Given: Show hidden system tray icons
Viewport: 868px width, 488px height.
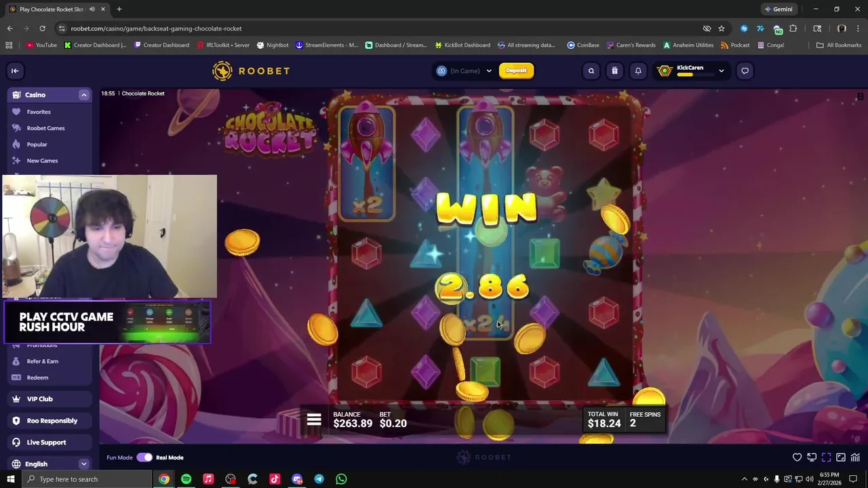Looking at the screenshot, I should pos(744,479).
